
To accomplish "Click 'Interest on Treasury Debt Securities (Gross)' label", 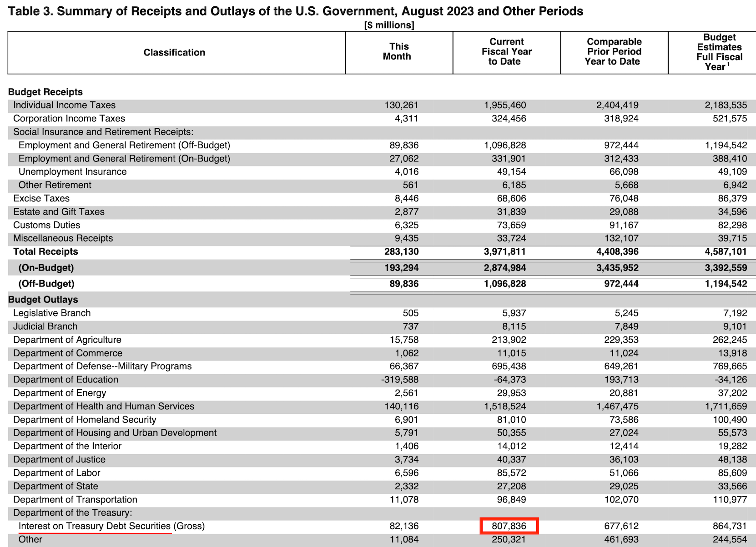I will point(111,526).
